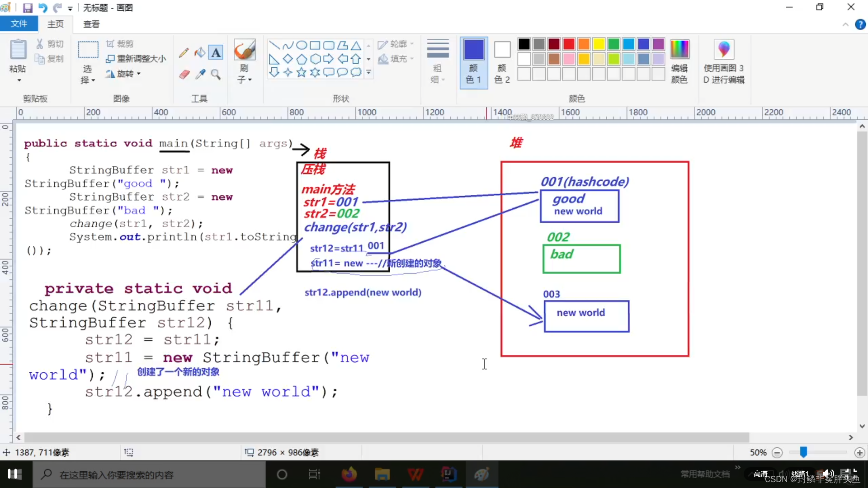
Task: Pick the purple color swatch
Action: coord(658,44)
